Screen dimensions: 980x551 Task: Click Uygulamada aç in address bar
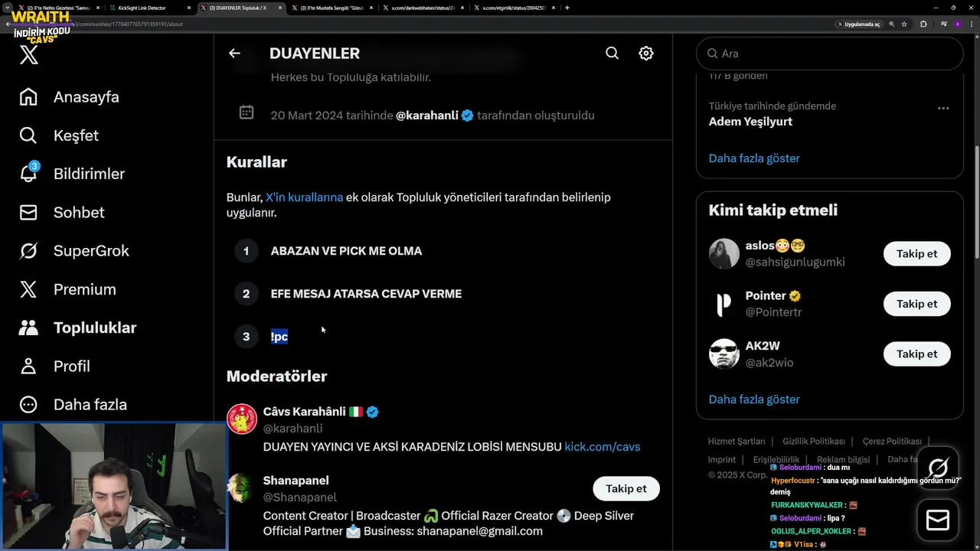coord(859,24)
